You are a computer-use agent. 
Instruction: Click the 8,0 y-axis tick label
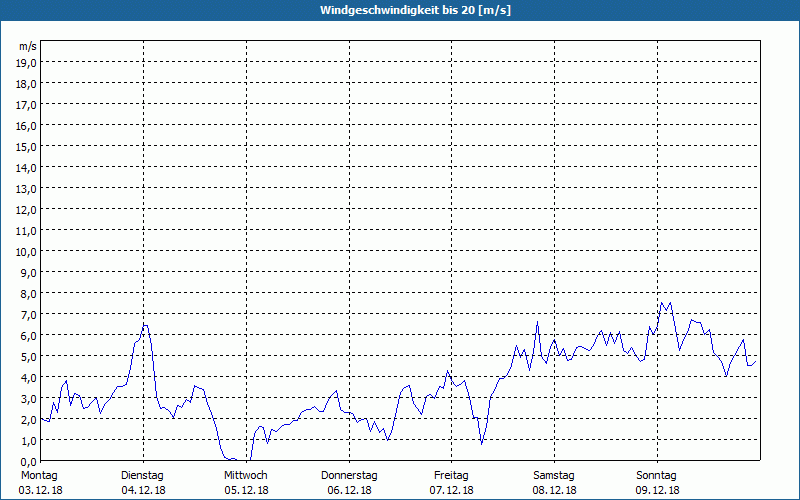click(x=28, y=294)
